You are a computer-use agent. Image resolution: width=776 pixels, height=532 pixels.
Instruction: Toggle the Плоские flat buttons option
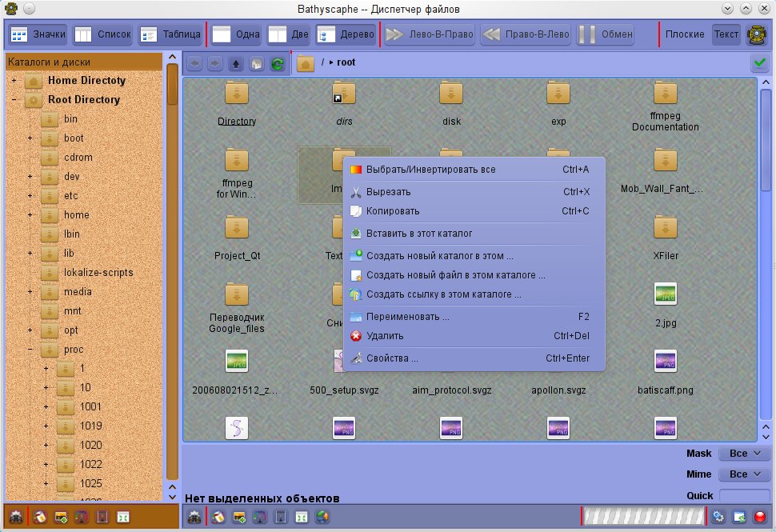click(x=685, y=34)
